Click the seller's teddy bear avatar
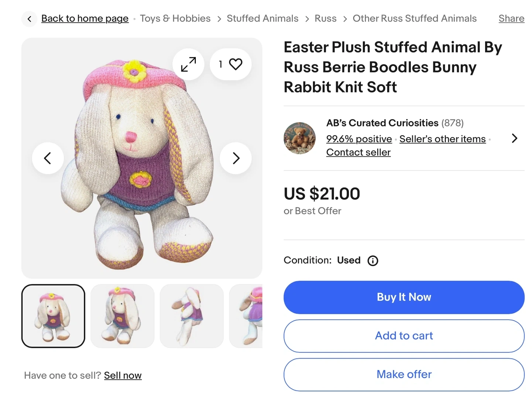The height and width of the screenshot is (394, 532). [x=300, y=138]
